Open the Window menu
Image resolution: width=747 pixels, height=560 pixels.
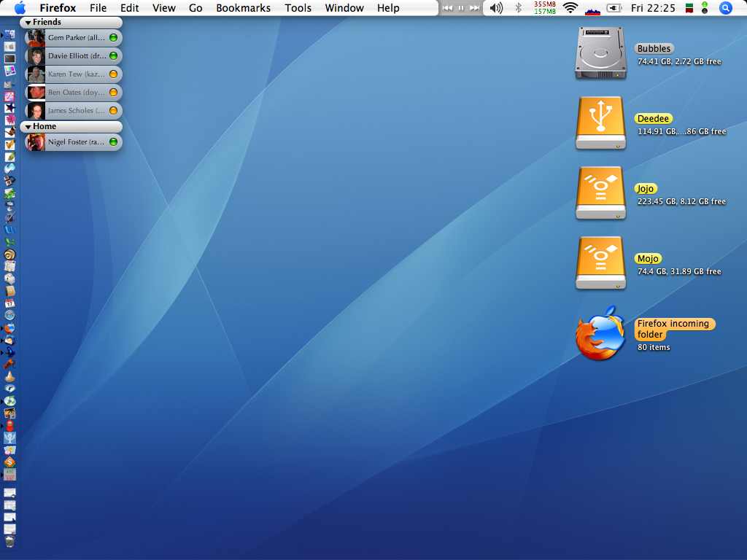[344, 8]
